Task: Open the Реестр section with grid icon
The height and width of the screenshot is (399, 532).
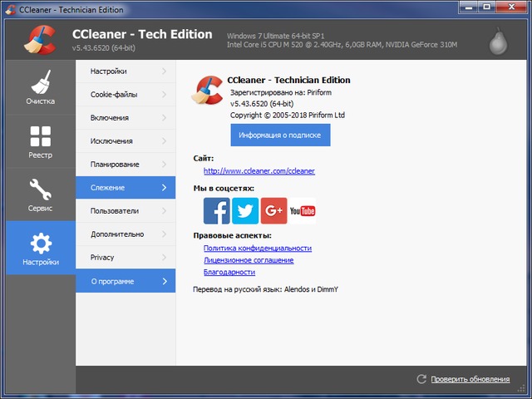Action: coord(40,142)
